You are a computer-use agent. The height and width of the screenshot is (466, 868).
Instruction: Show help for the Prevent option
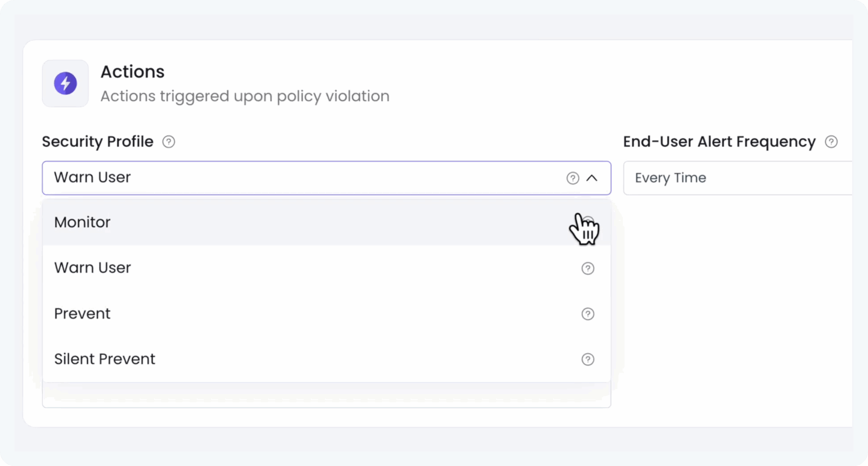[588, 314]
